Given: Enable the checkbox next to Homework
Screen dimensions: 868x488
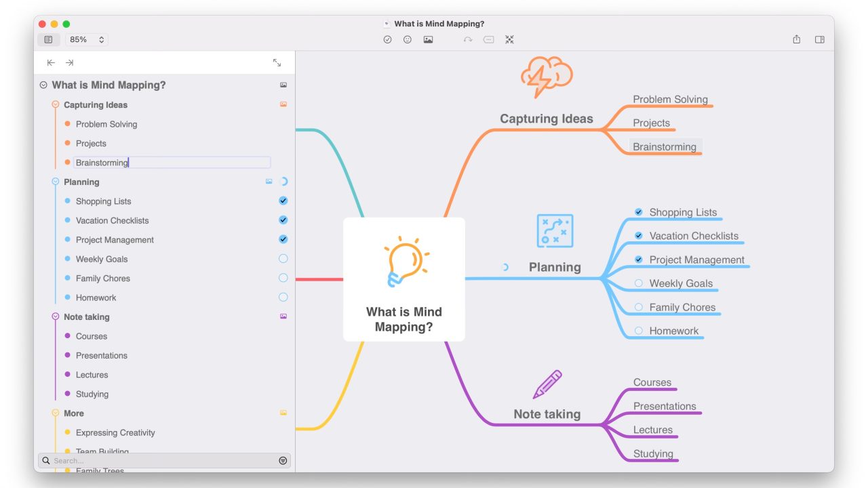Looking at the screenshot, I should click(637, 330).
